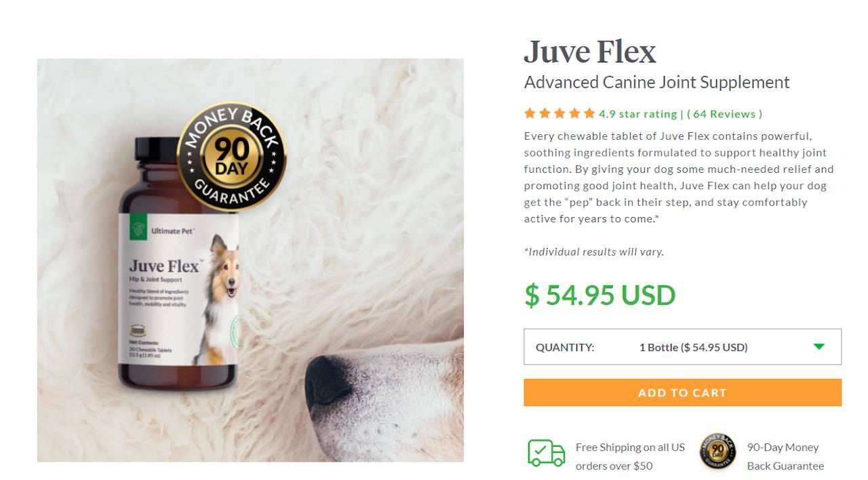Click the 90-Day Money Back Guarantee text
This screenshot has width=868, height=480.
point(785,456)
